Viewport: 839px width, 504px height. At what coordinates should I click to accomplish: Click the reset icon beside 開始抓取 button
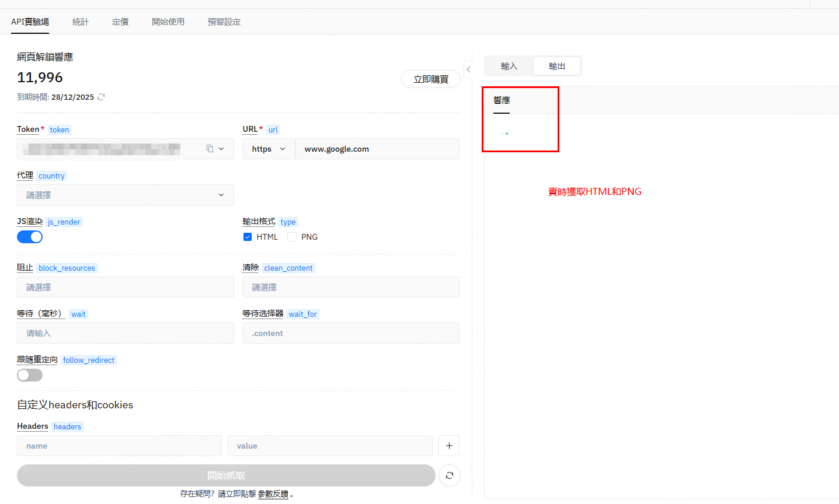(449, 475)
